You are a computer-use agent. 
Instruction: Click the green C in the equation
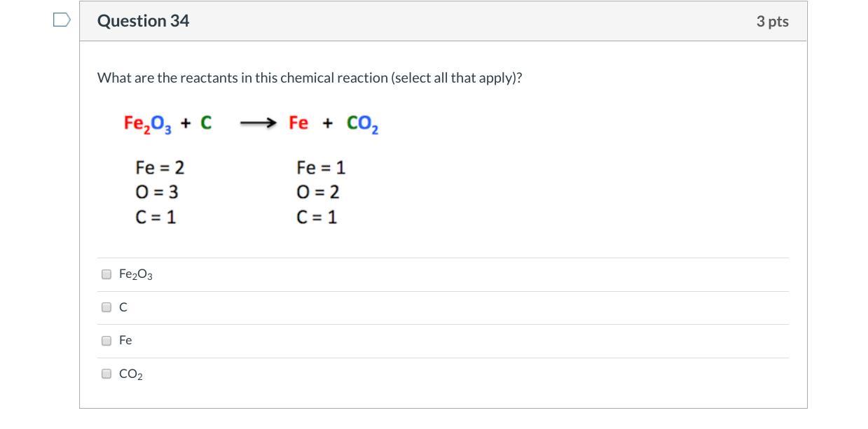click(x=206, y=123)
